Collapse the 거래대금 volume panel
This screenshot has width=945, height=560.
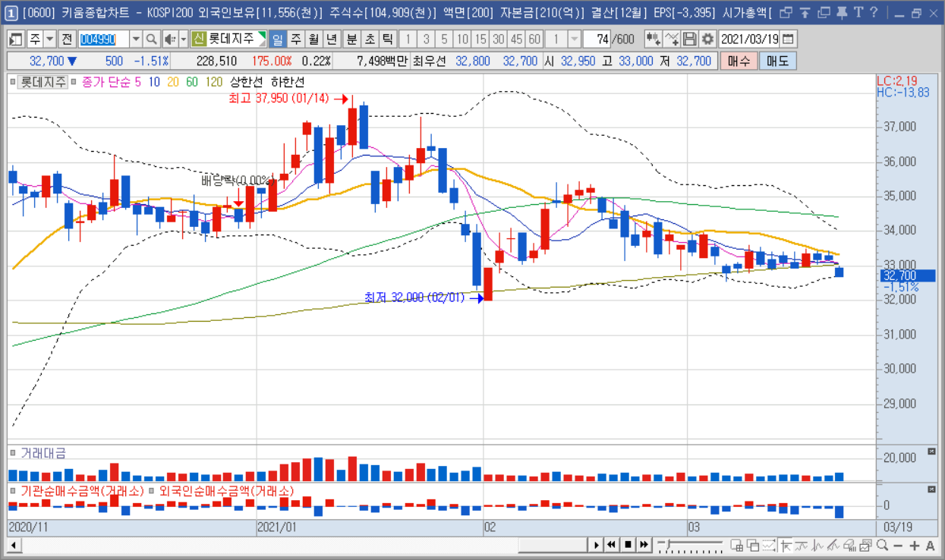[931, 452]
